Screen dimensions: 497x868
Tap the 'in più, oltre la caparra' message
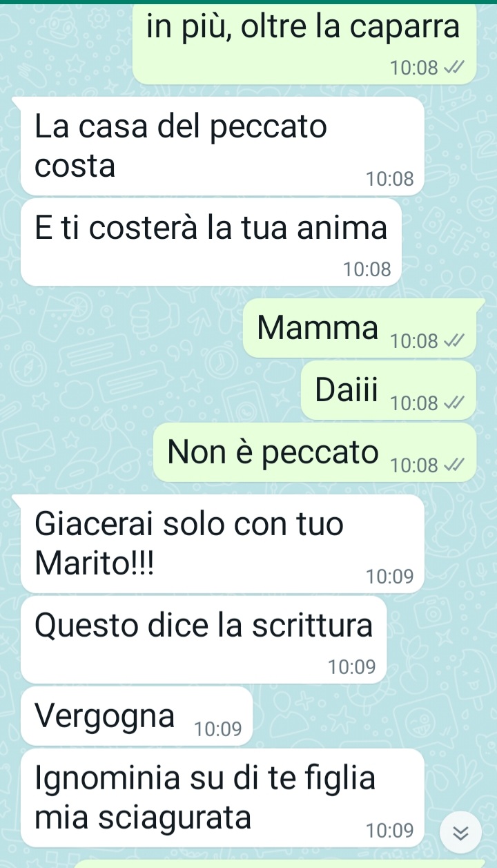(x=304, y=42)
